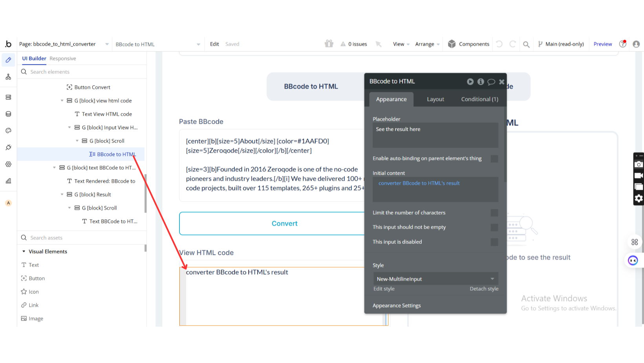The image size is (644, 363).
Task: Switch to the Layout tab
Action: point(435,99)
